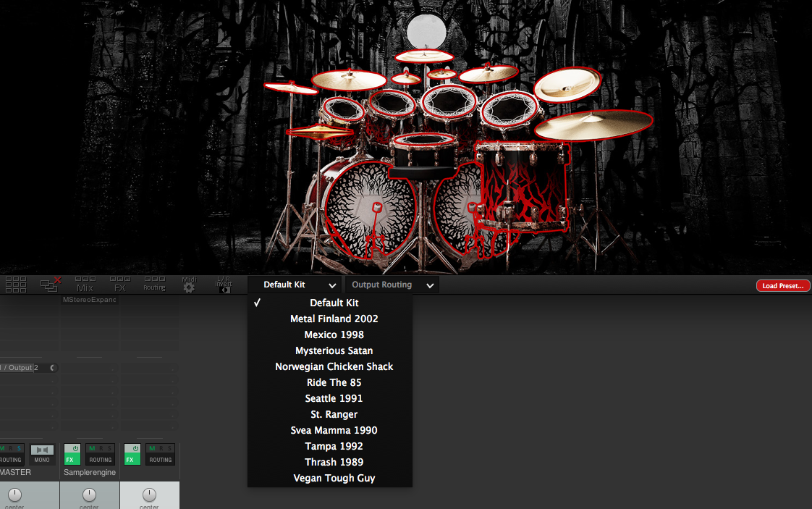The image size is (812, 509).
Task: Pick Vegan Tough Guy kit
Action: tap(331, 479)
